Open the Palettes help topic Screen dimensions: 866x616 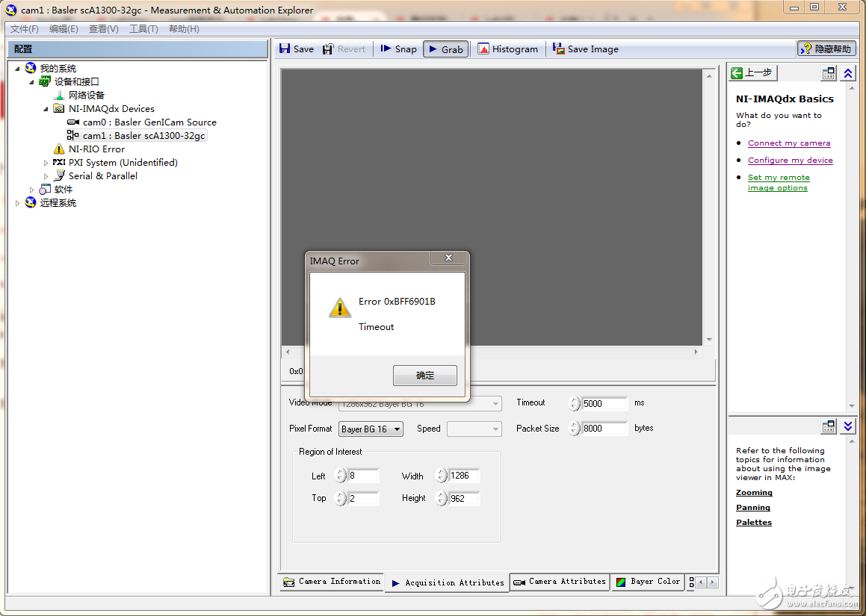754,522
